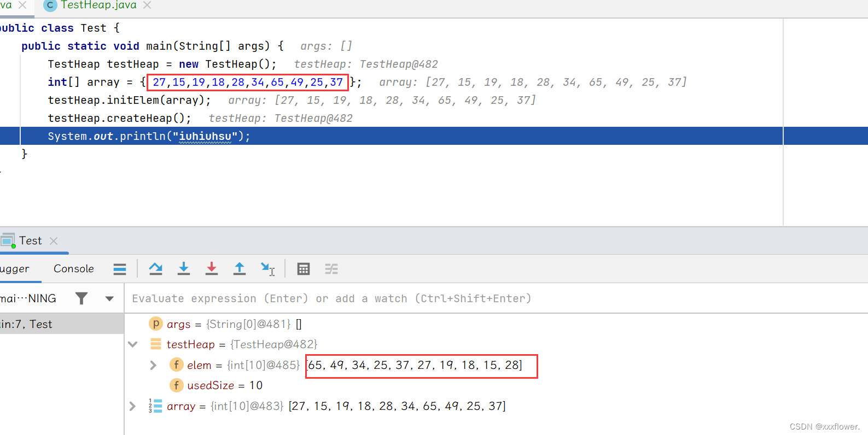The image size is (868, 435).
Task: Click the running thread label in Frames
Action: (x=28, y=298)
